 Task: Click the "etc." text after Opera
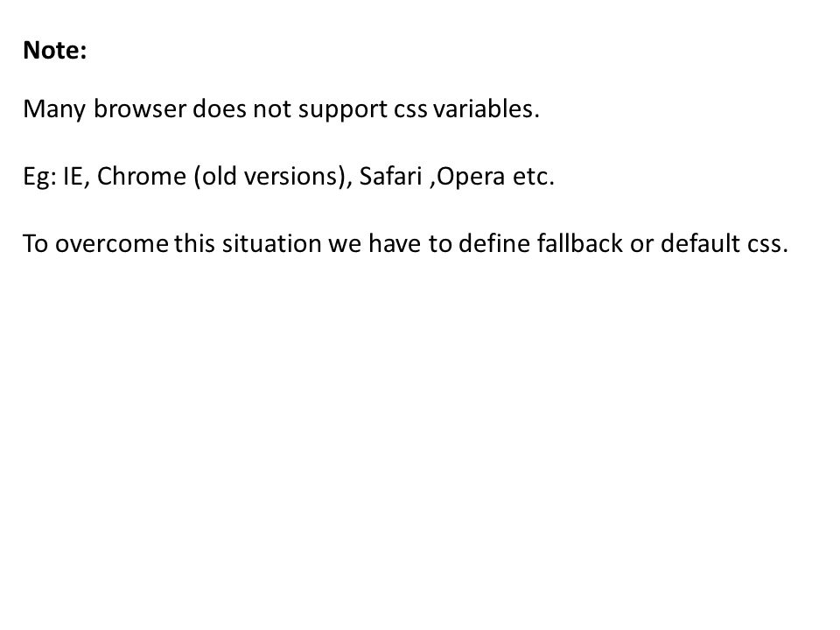click(x=533, y=176)
